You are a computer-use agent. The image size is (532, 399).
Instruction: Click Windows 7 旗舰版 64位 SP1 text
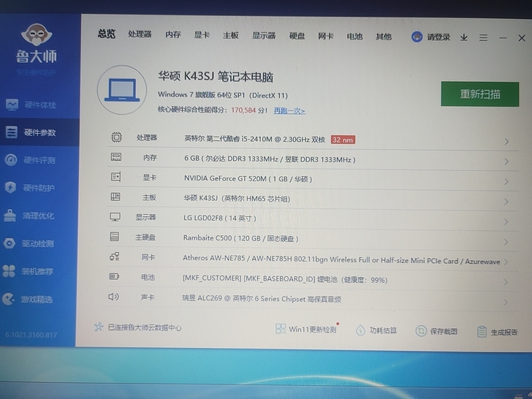pos(201,95)
